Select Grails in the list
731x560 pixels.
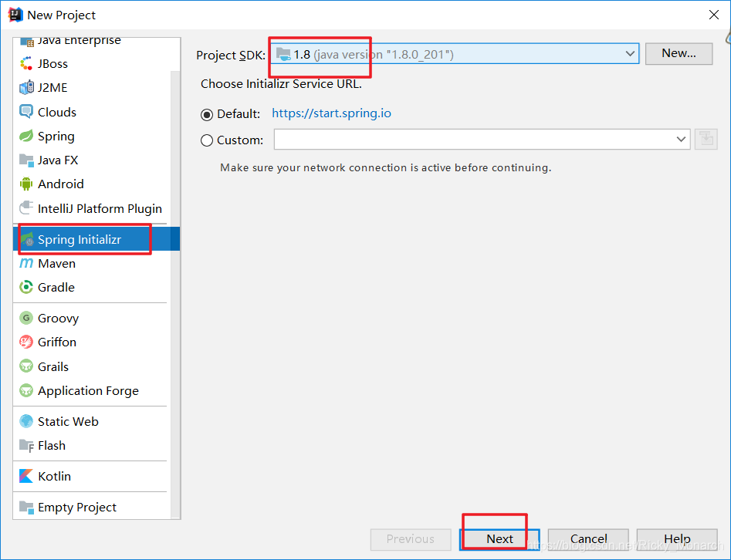(x=93, y=366)
